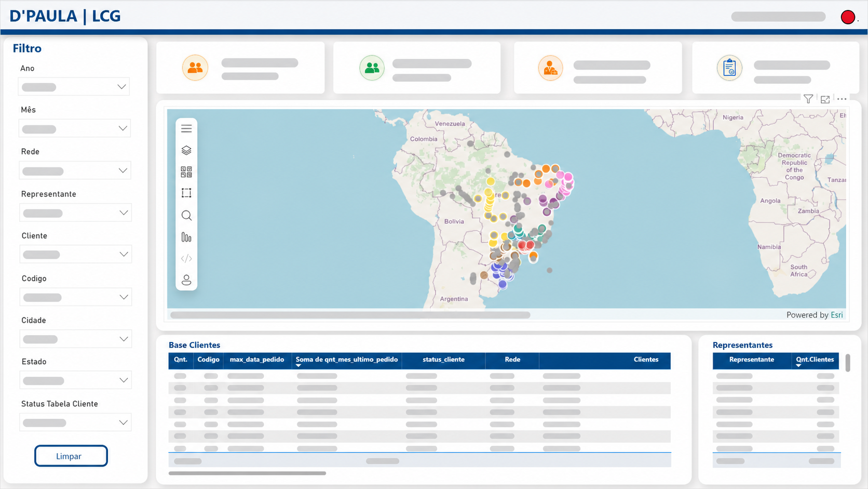The image size is (868, 489).
Task: Open more options ellipsis for map visual
Action: point(842,99)
